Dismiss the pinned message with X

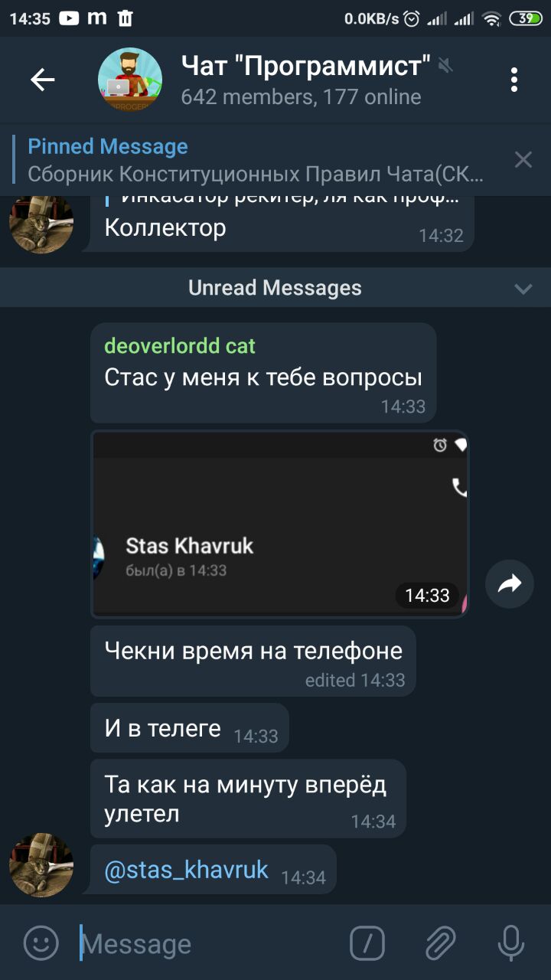tap(523, 159)
